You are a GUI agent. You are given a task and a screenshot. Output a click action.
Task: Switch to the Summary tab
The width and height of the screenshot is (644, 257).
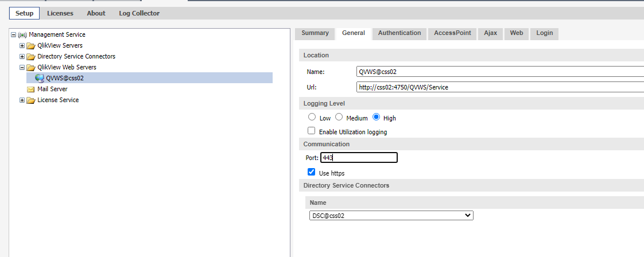[x=315, y=33]
